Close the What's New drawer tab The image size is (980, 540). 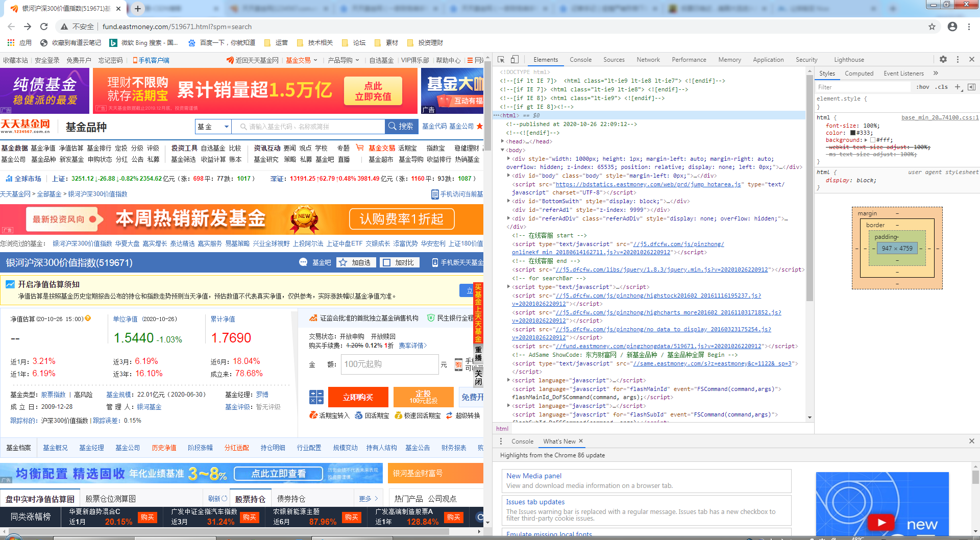tap(580, 441)
